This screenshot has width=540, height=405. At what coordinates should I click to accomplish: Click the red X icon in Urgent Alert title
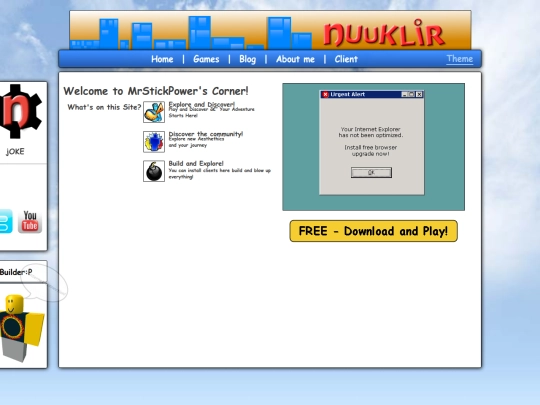(x=325, y=94)
